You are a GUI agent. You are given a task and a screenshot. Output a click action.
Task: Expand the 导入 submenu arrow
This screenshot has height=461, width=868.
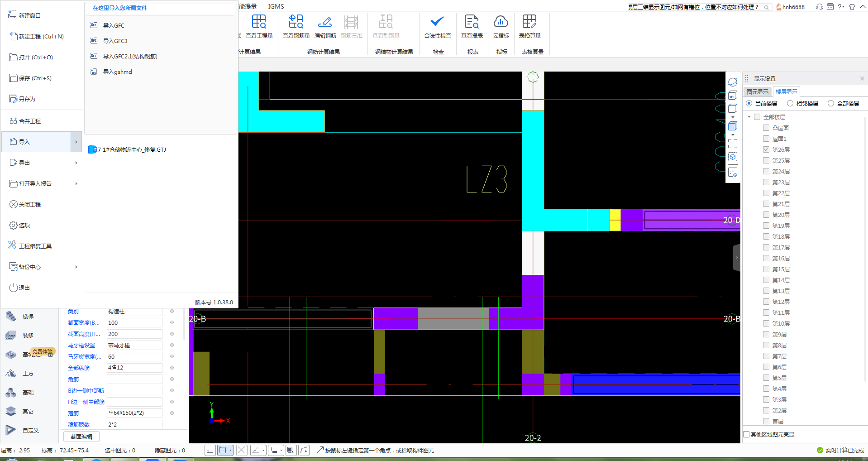76,142
